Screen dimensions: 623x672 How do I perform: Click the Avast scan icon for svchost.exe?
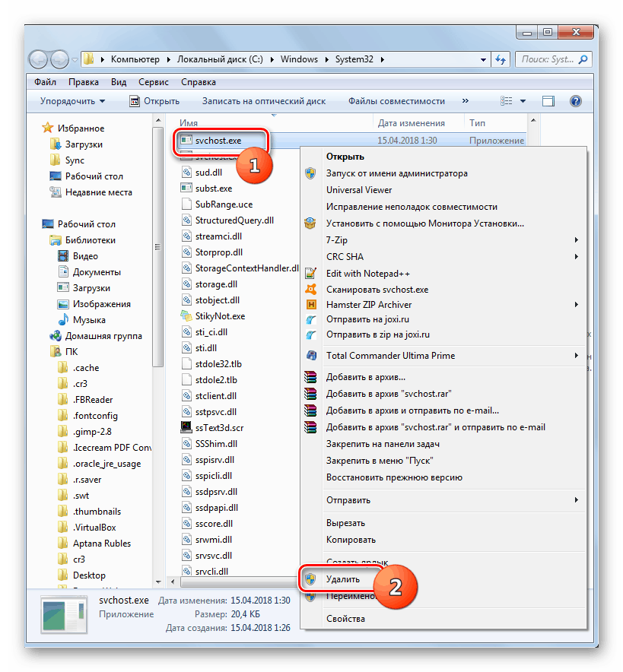[310, 290]
